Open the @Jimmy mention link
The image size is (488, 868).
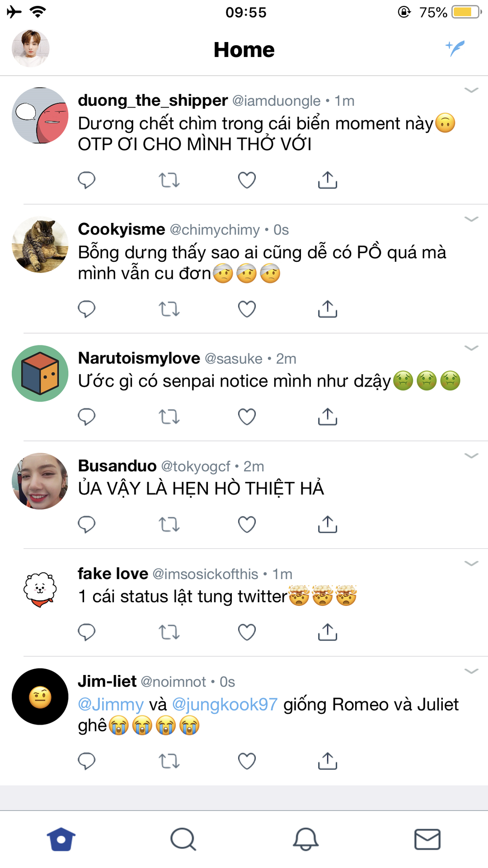point(111,704)
